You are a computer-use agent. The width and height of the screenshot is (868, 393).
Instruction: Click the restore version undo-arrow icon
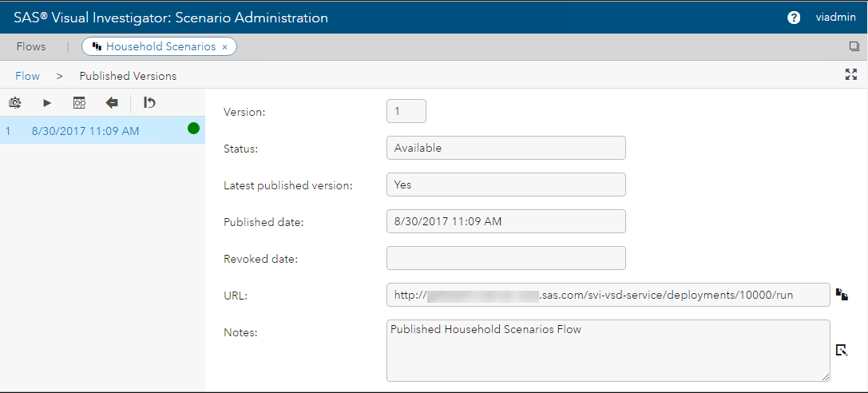point(149,102)
